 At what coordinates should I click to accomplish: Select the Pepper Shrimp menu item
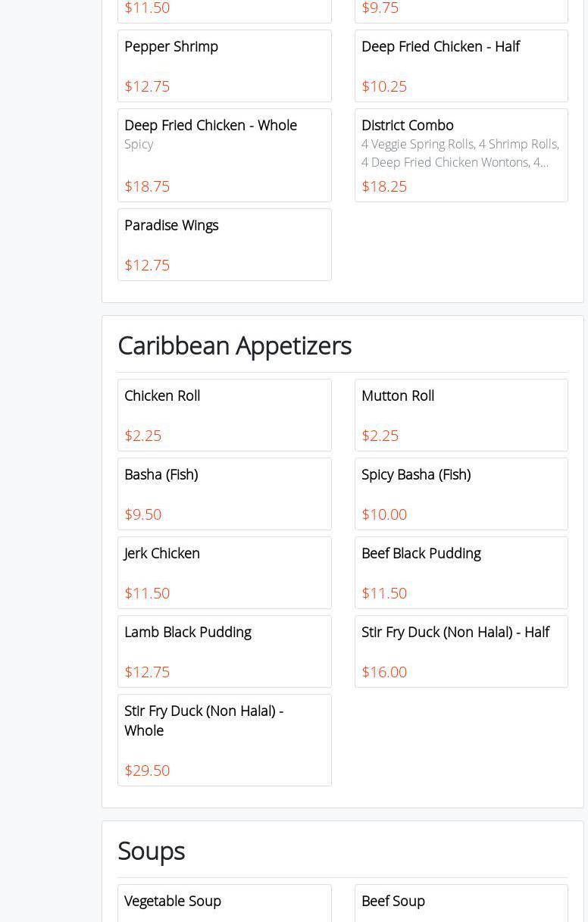[224, 66]
